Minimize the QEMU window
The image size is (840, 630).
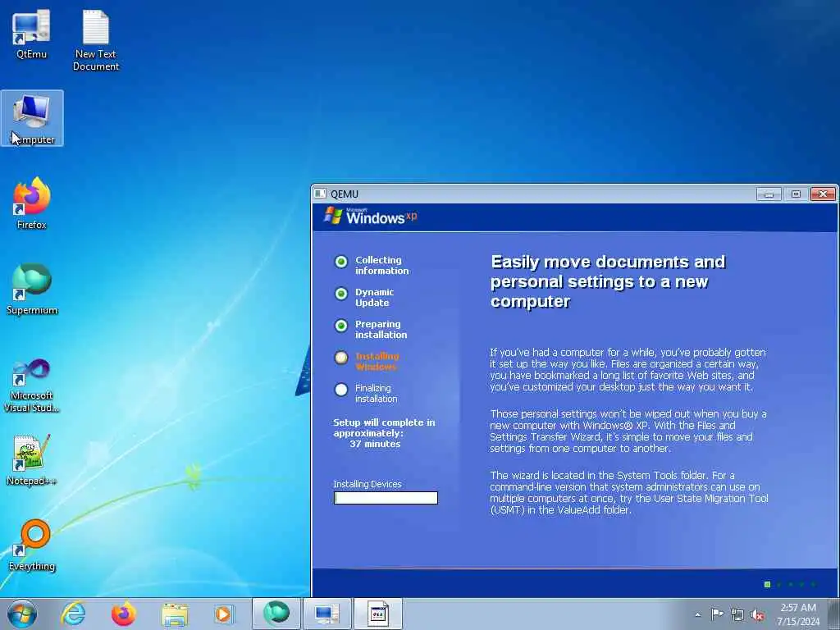pyautogui.click(x=769, y=194)
